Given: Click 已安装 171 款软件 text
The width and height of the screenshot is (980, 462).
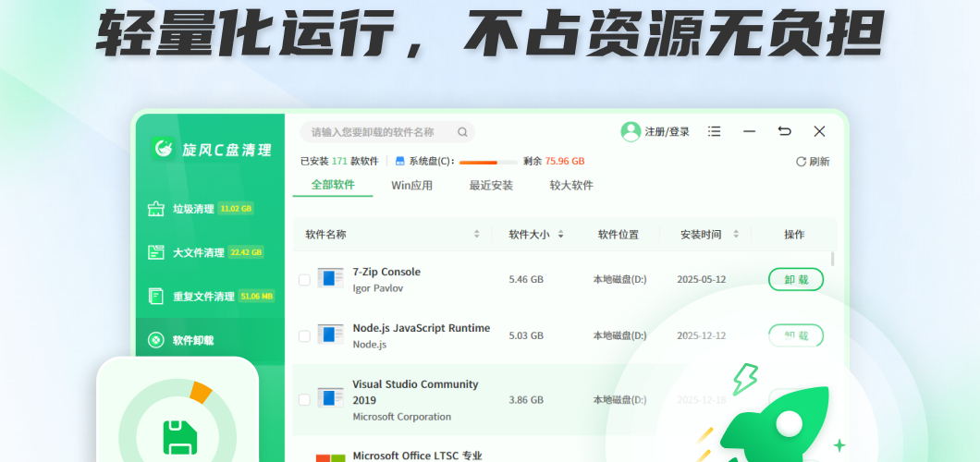Looking at the screenshot, I should point(339,161).
